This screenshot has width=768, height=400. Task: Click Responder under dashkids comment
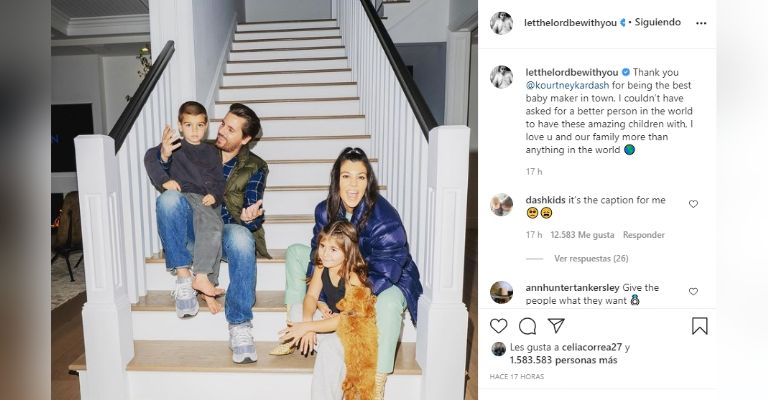click(644, 235)
